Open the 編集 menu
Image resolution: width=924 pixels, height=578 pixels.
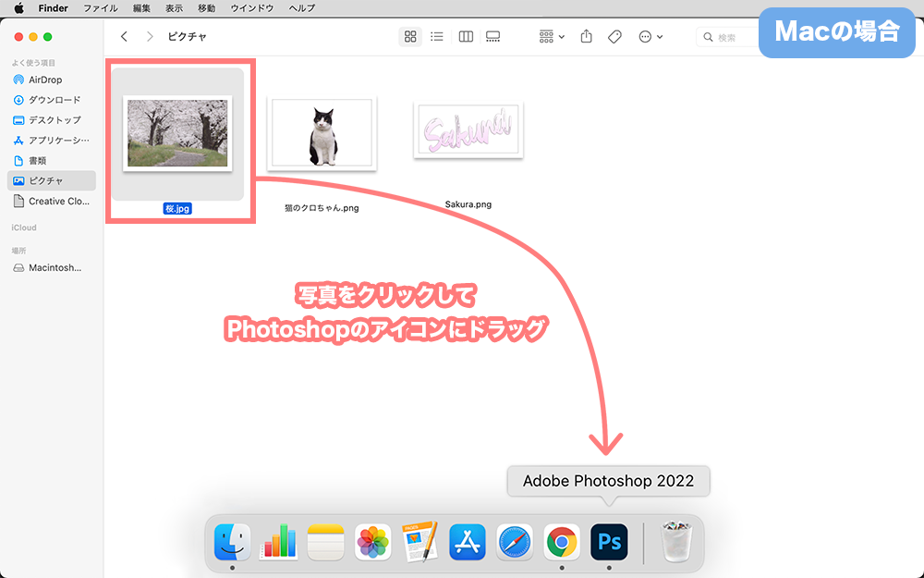[141, 8]
